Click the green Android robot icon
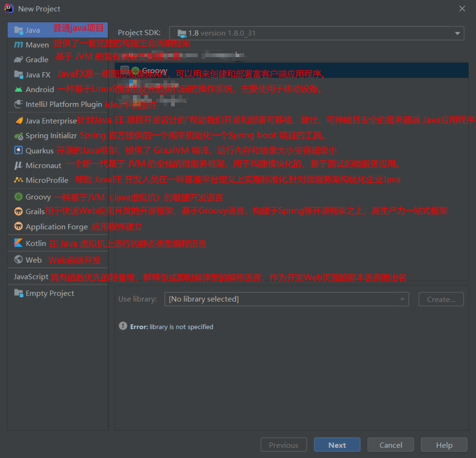Viewport: 476px width, 458px height. (x=19, y=89)
